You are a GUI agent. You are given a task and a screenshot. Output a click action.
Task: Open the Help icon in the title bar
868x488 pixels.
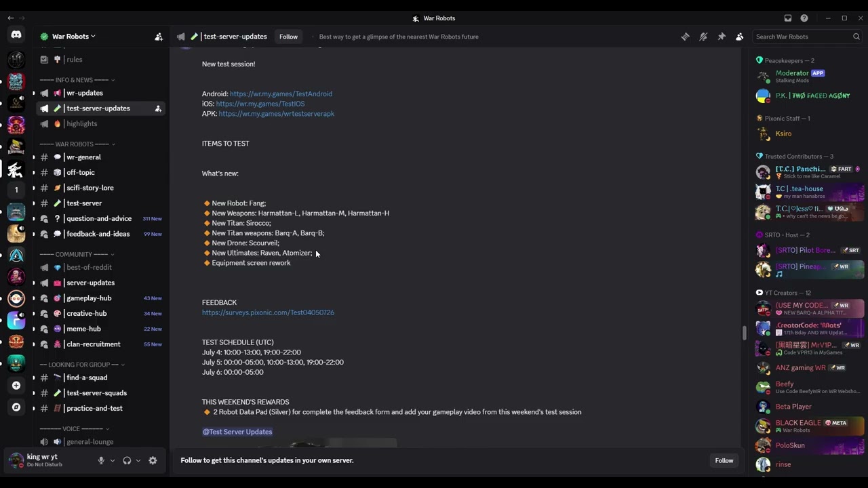[x=804, y=18]
